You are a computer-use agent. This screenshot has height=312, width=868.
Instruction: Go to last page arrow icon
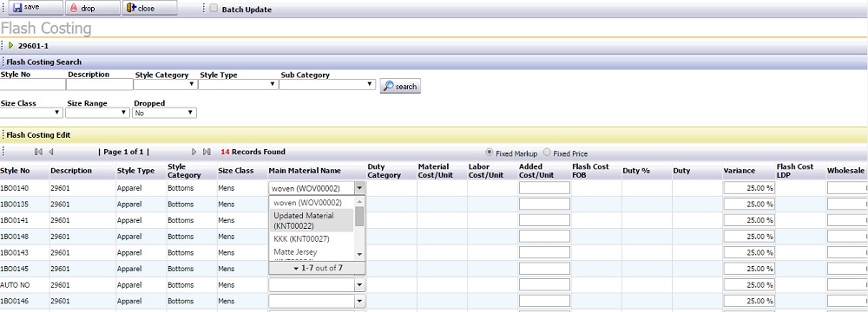click(207, 152)
